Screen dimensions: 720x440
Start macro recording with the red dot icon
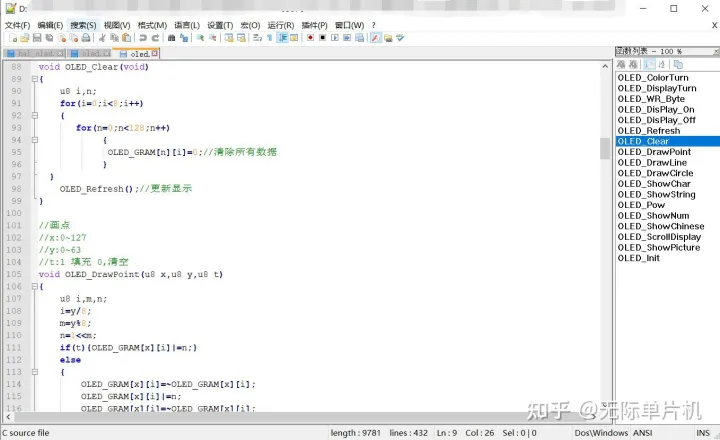tap(310, 38)
